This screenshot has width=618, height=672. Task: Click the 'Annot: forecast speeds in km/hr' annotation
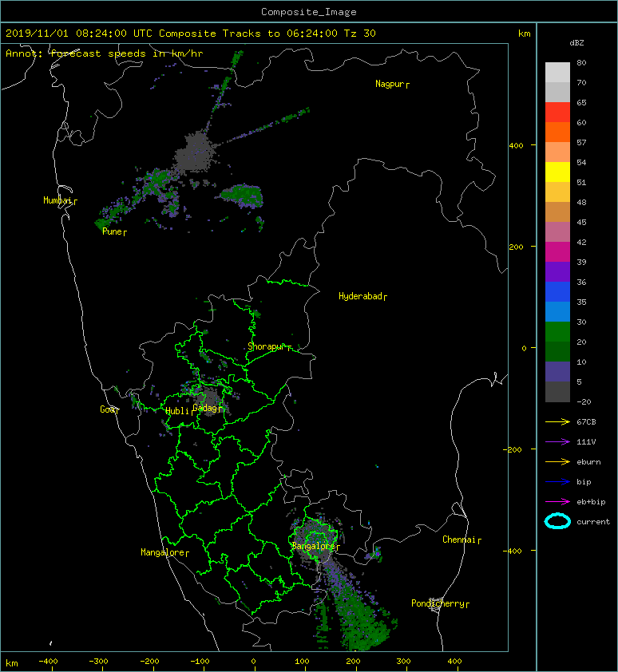point(105,53)
